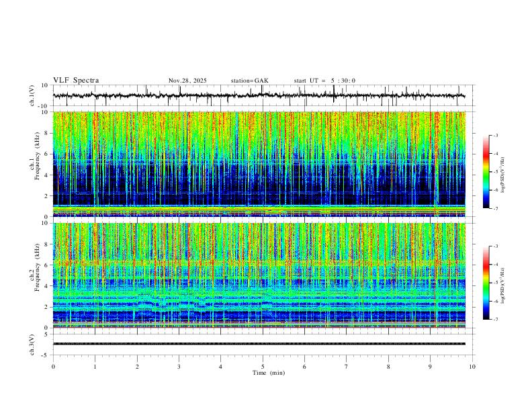Click time axis tick label "7"

tap(347, 367)
